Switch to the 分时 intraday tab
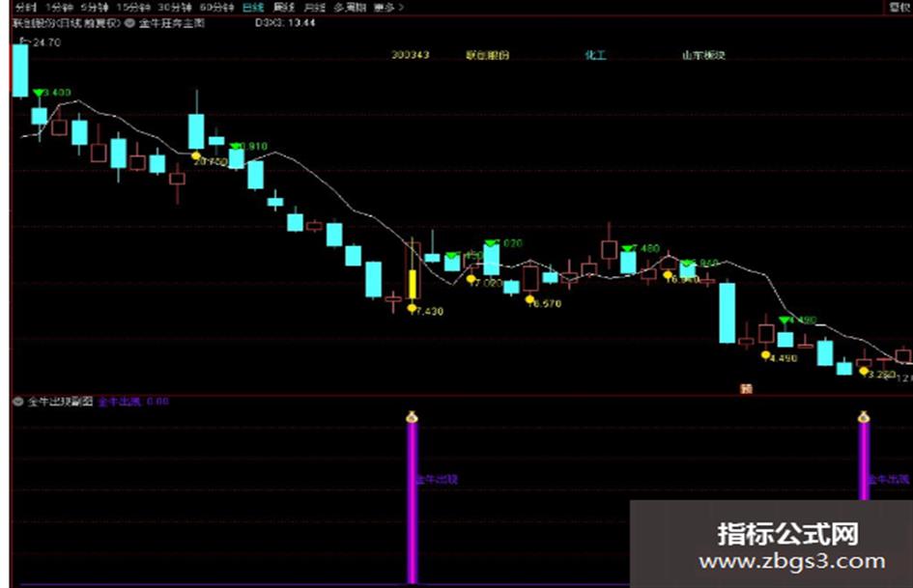This screenshot has height=588, width=913. click(25, 8)
